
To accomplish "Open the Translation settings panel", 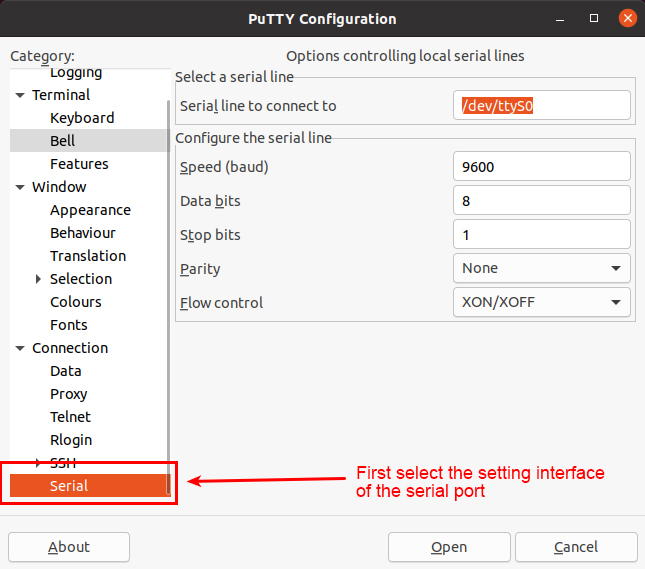I will click(88, 256).
